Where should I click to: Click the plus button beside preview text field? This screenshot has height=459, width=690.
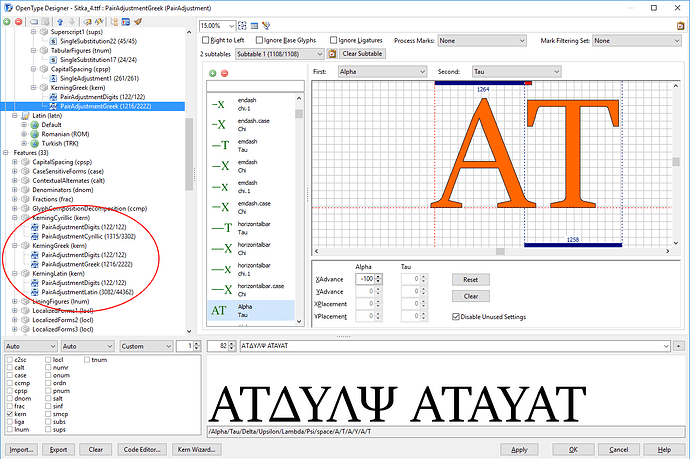point(678,345)
